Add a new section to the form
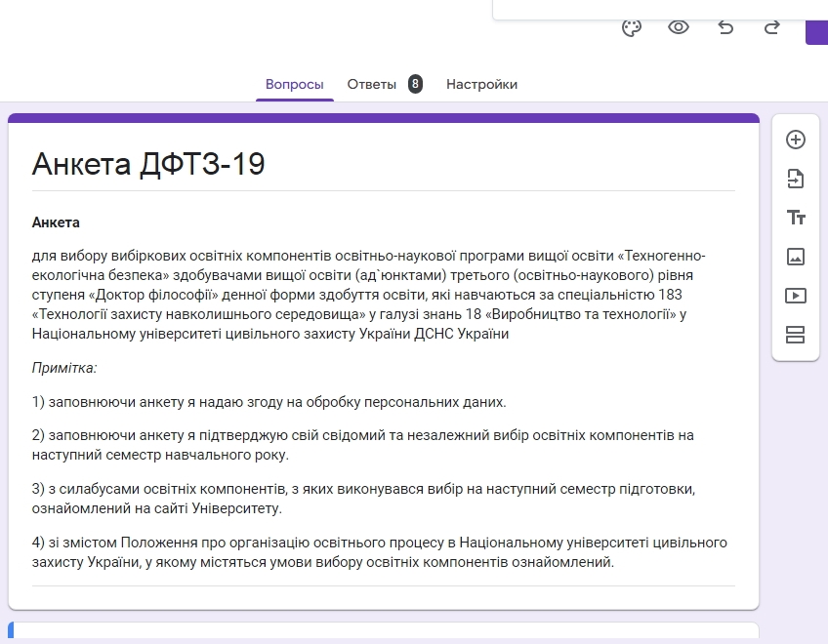 pyautogui.click(x=796, y=335)
